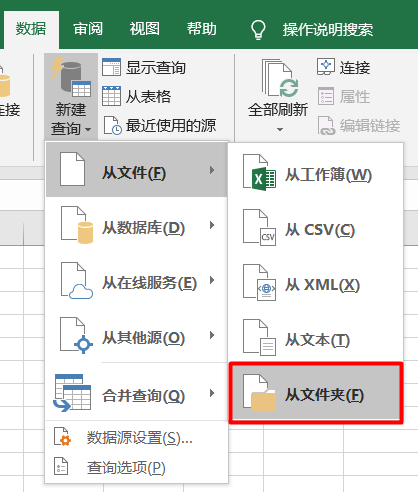Choose 从文件夹(F) in submenu
This screenshot has height=492, width=418.
pyautogui.click(x=316, y=393)
